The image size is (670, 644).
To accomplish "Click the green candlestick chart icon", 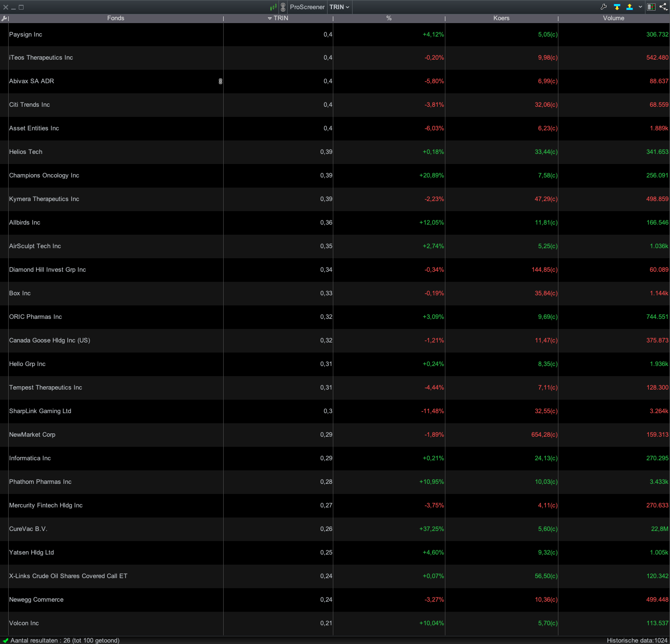I will pyautogui.click(x=273, y=7).
